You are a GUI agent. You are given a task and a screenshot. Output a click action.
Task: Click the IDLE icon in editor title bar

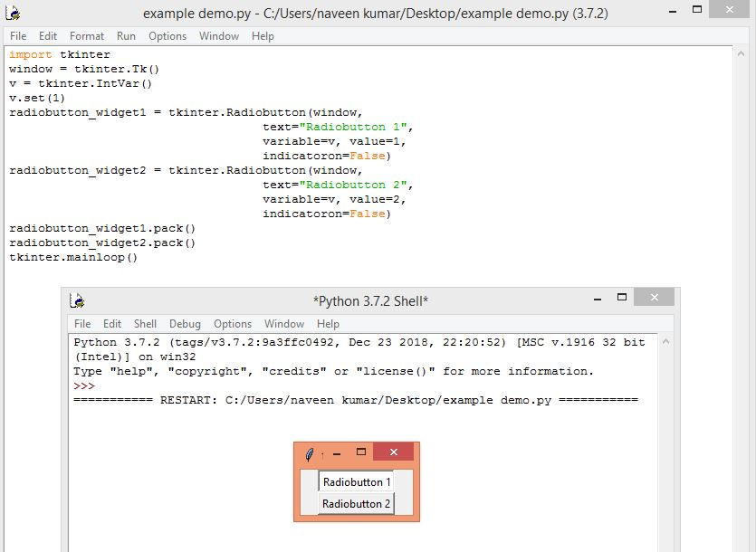coord(12,13)
